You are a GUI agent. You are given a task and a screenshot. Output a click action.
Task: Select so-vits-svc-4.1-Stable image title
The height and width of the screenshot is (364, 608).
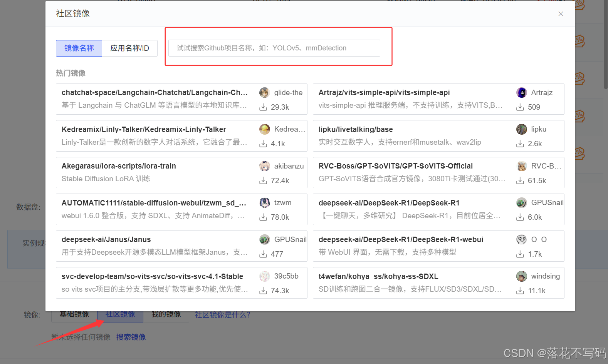tap(152, 276)
